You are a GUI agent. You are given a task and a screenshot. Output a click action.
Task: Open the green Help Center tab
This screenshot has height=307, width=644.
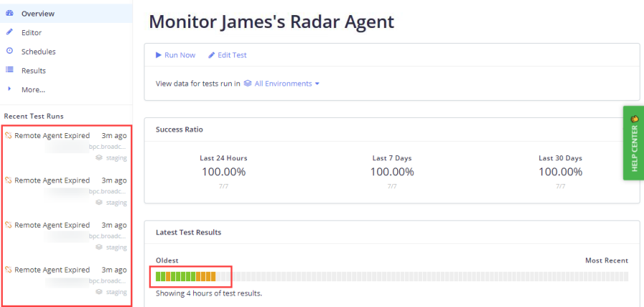click(x=634, y=143)
